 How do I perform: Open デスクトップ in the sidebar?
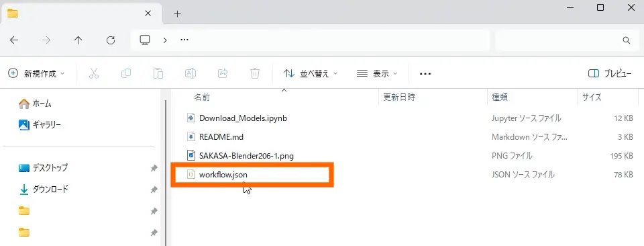pos(43,168)
